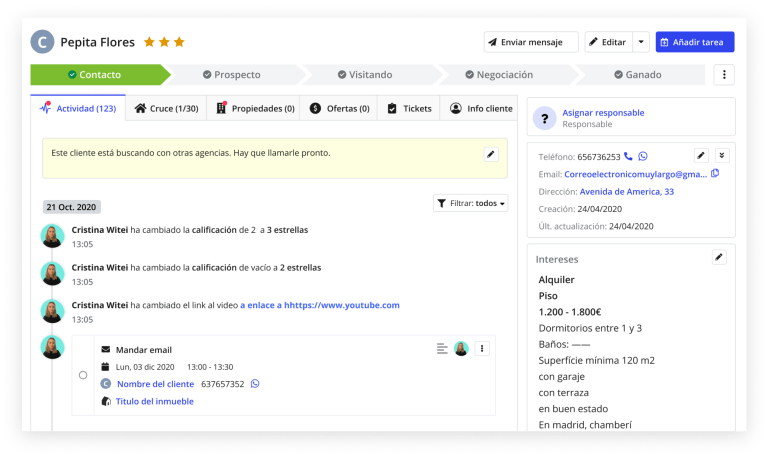Click the star rating next to Pepita Flores

pyautogui.click(x=164, y=42)
